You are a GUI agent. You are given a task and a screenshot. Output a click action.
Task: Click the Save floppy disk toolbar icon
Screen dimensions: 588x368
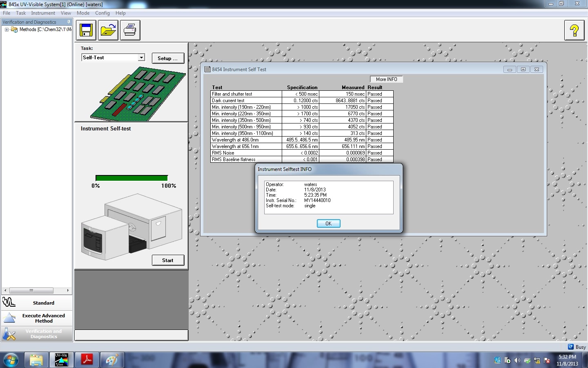click(x=86, y=30)
